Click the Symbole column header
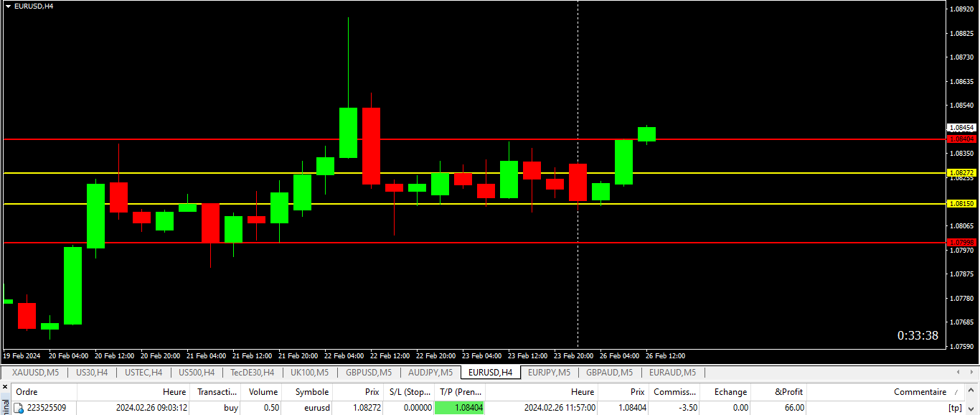The width and height of the screenshot is (980, 415). [x=311, y=392]
